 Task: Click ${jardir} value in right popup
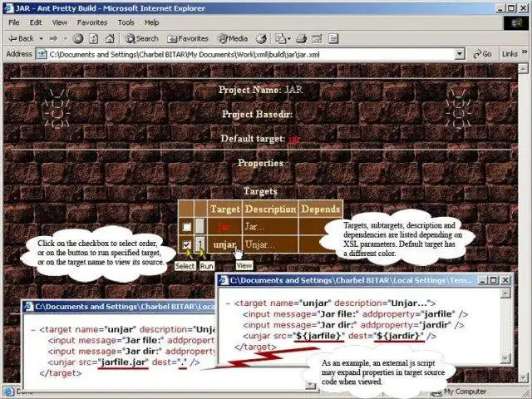[x=399, y=336]
